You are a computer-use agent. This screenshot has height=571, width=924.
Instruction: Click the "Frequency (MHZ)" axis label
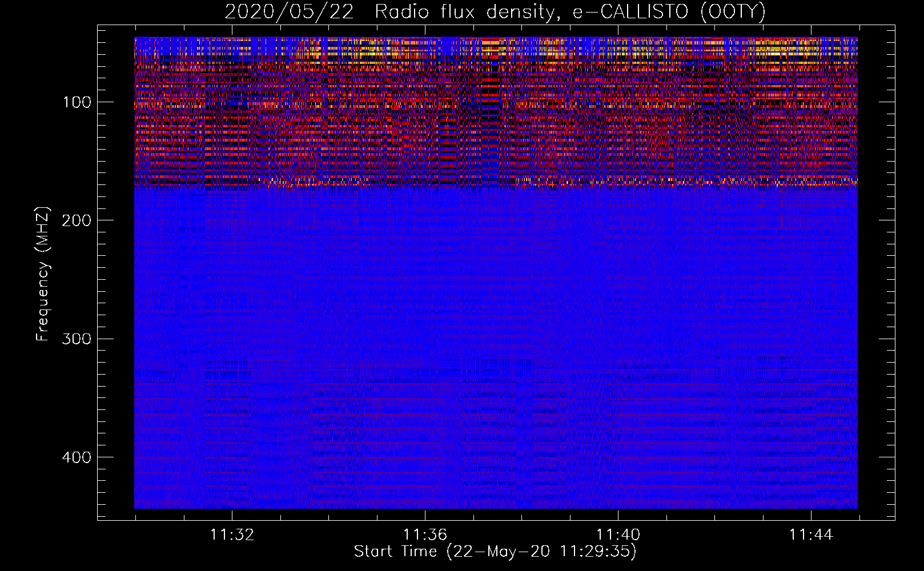tap(43, 274)
